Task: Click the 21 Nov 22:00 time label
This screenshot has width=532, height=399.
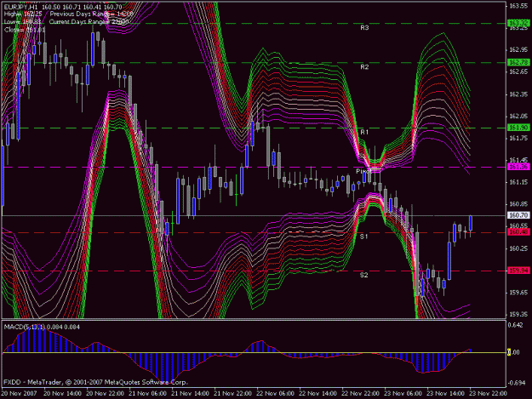Action: [233, 394]
